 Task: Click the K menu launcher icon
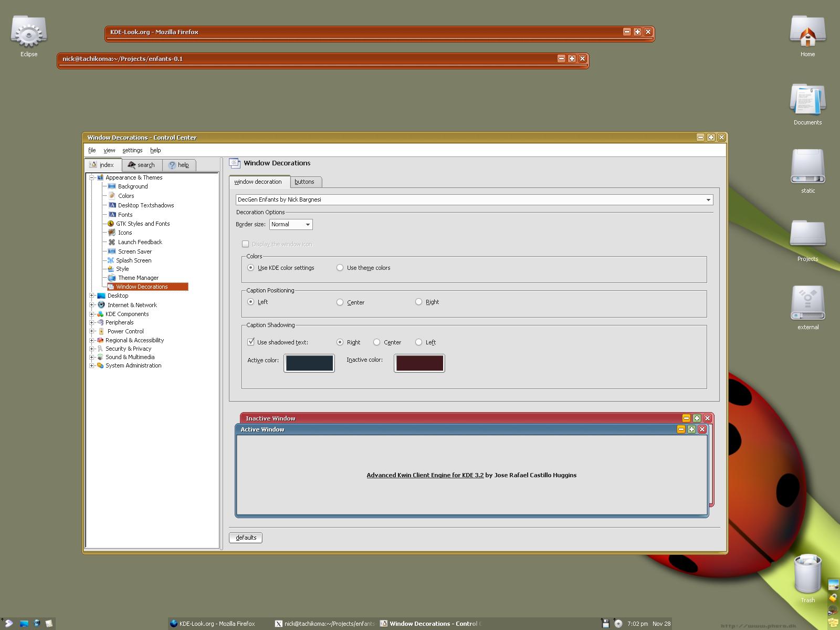(x=8, y=623)
